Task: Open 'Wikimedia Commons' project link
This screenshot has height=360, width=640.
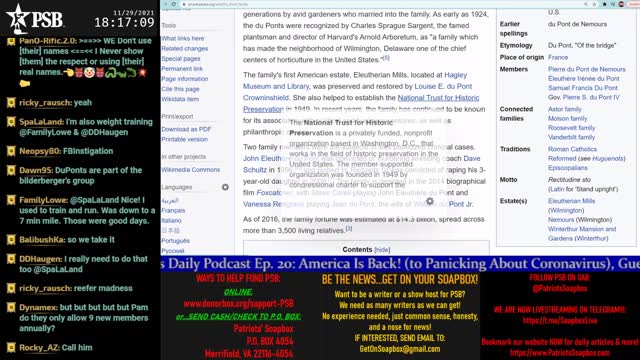Action: [191, 169]
